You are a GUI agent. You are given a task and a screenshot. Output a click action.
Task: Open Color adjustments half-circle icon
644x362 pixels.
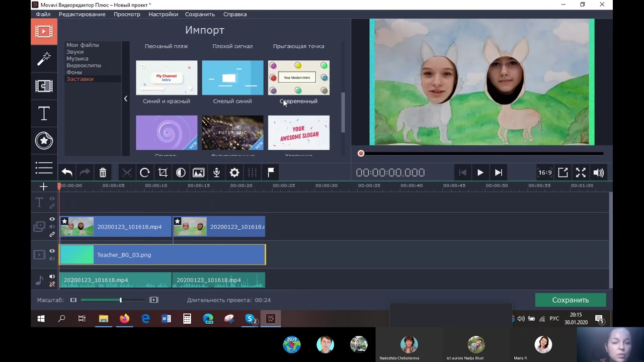pyautogui.click(x=181, y=172)
